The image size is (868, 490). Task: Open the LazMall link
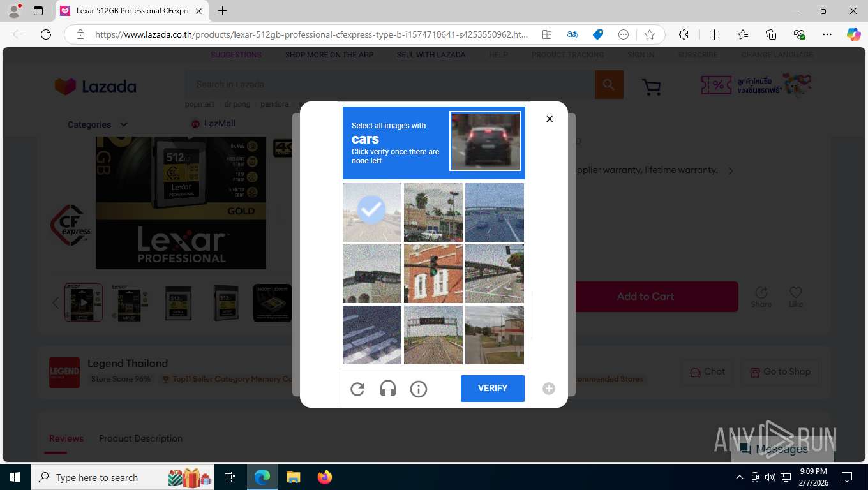coord(213,123)
